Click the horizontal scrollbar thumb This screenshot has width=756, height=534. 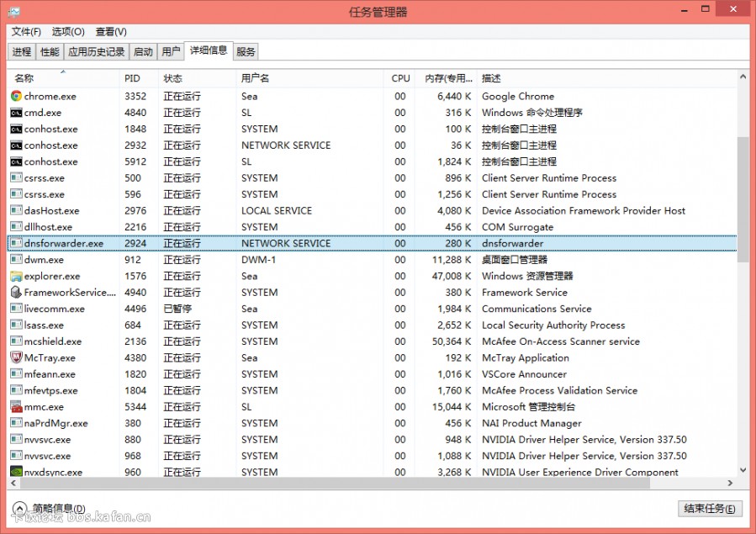tap(336, 483)
